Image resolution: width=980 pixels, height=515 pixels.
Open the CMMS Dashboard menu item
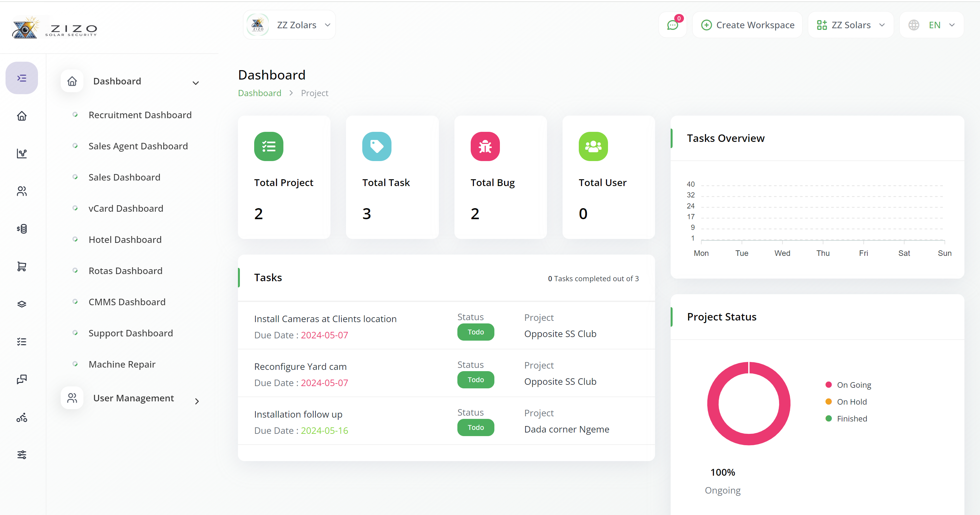tap(127, 302)
